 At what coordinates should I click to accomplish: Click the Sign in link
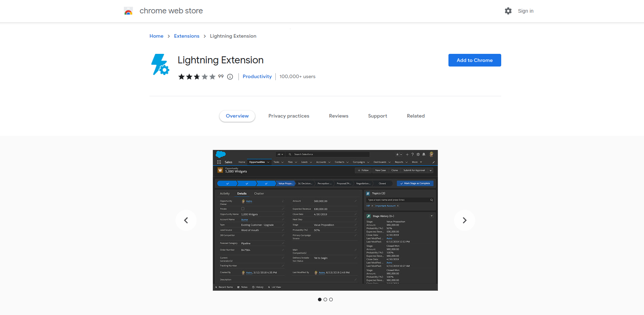pos(525,11)
